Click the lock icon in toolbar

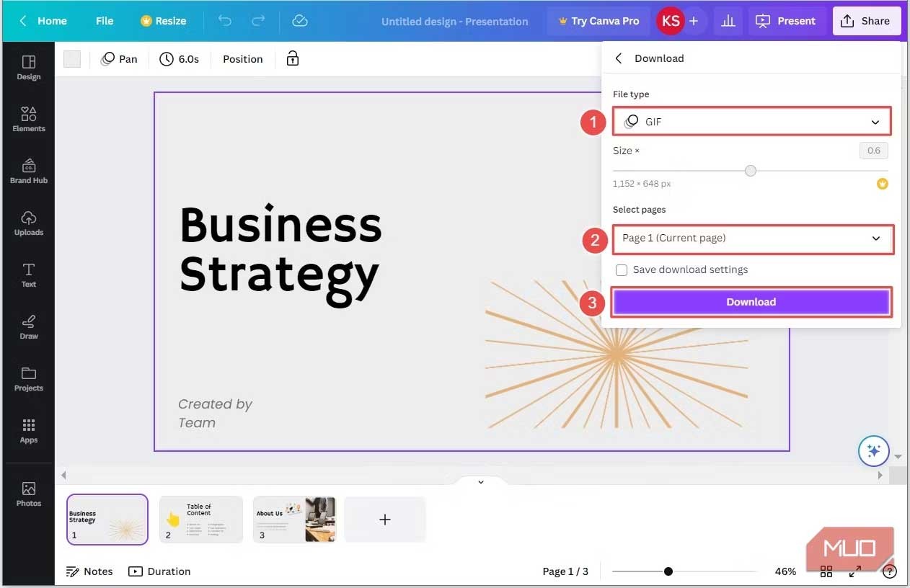coord(293,59)
